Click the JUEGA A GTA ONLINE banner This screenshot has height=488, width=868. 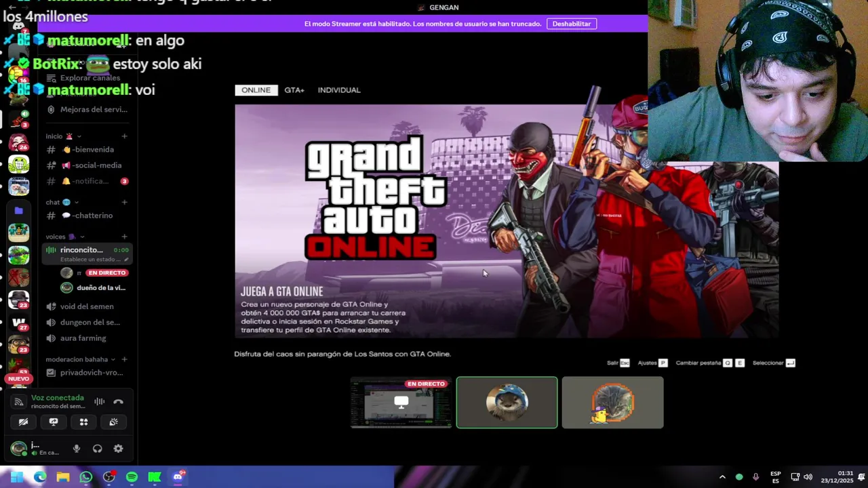point(507,221)
